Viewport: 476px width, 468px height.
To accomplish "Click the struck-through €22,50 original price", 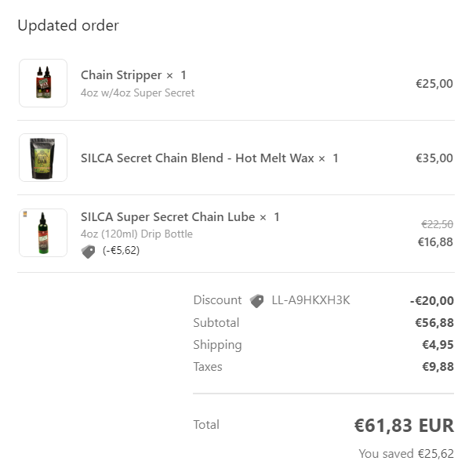I will click(437, 224).
